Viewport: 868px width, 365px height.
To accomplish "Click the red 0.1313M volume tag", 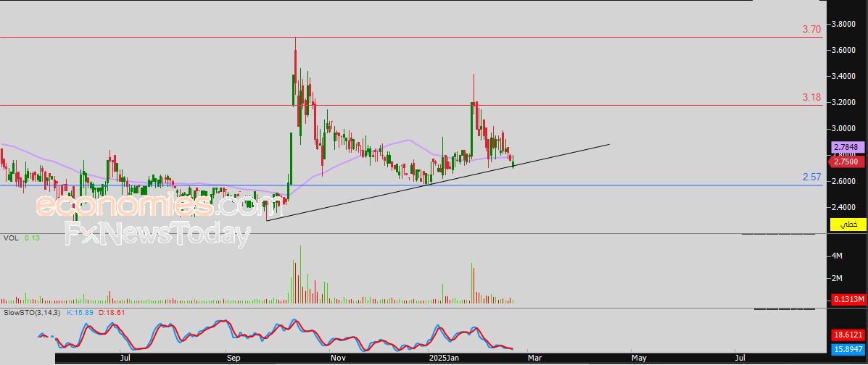I will click(x=848, y=299).
